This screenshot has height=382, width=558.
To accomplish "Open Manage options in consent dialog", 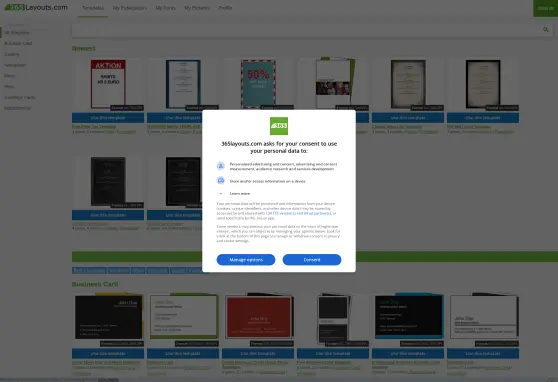I will coord(246,260).
